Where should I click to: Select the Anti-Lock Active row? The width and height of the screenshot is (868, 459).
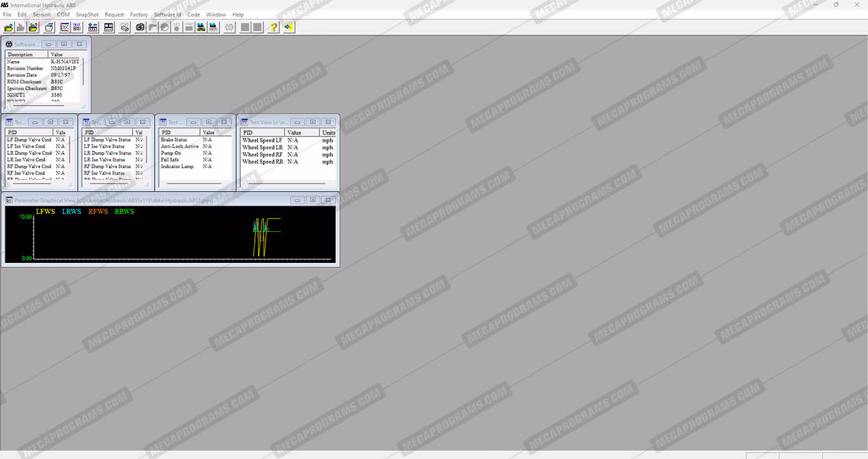pos(195,147)
